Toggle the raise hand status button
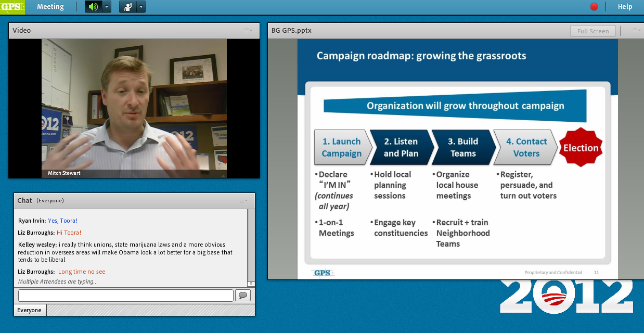The image size is (644, 333). click(127, 7)
